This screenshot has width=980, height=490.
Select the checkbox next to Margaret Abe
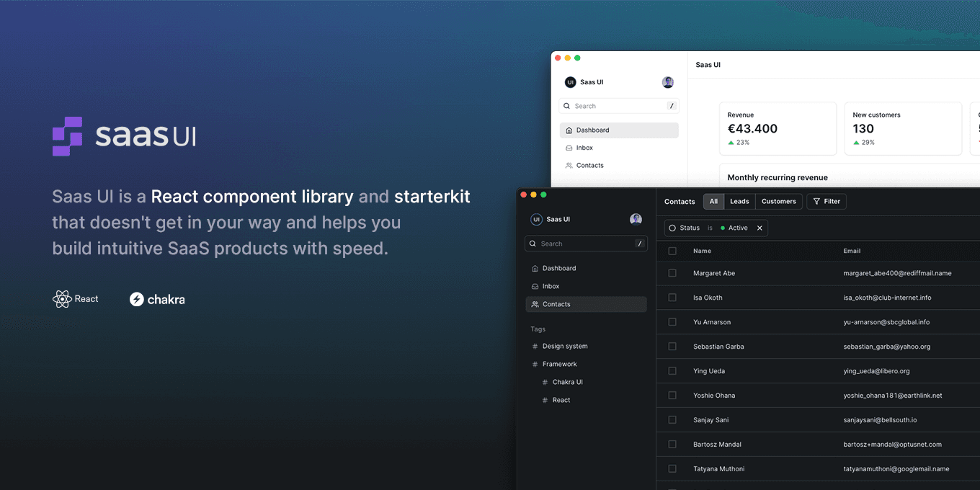(x=672, y=272)
